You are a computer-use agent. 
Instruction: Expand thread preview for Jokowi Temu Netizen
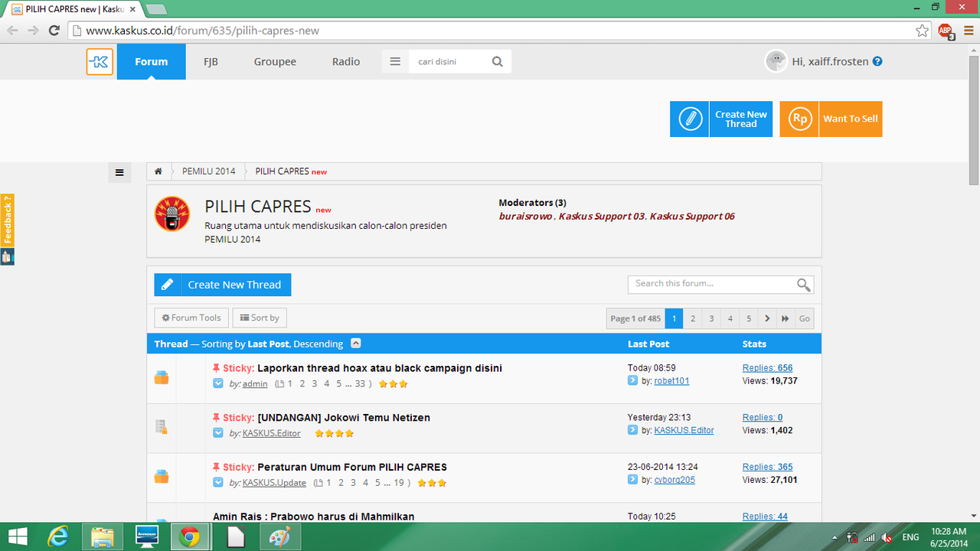[x=218, y=433]
